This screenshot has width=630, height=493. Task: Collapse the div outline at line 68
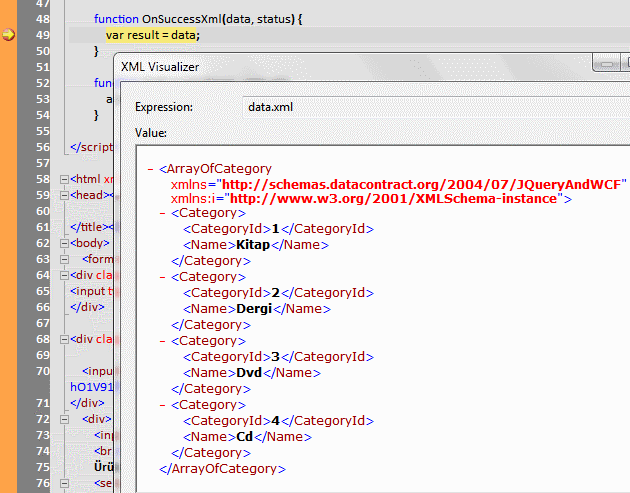64,340
